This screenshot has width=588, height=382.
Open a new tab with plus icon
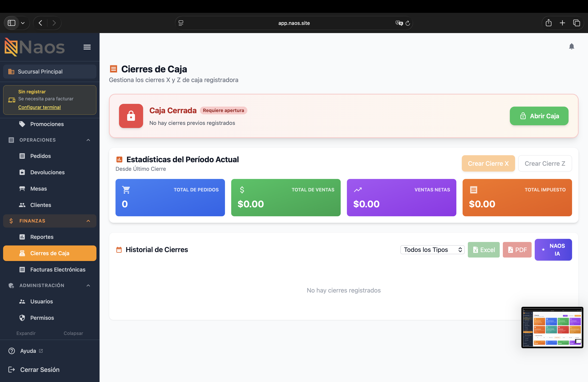pos(562,23)
